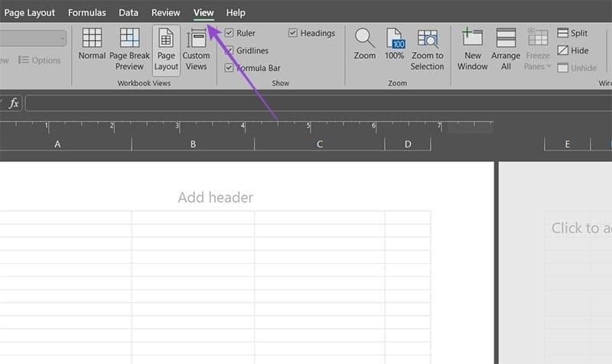612x364 pixels.
Task: Select the Page Layout view icon
Action: coord(166,48)
